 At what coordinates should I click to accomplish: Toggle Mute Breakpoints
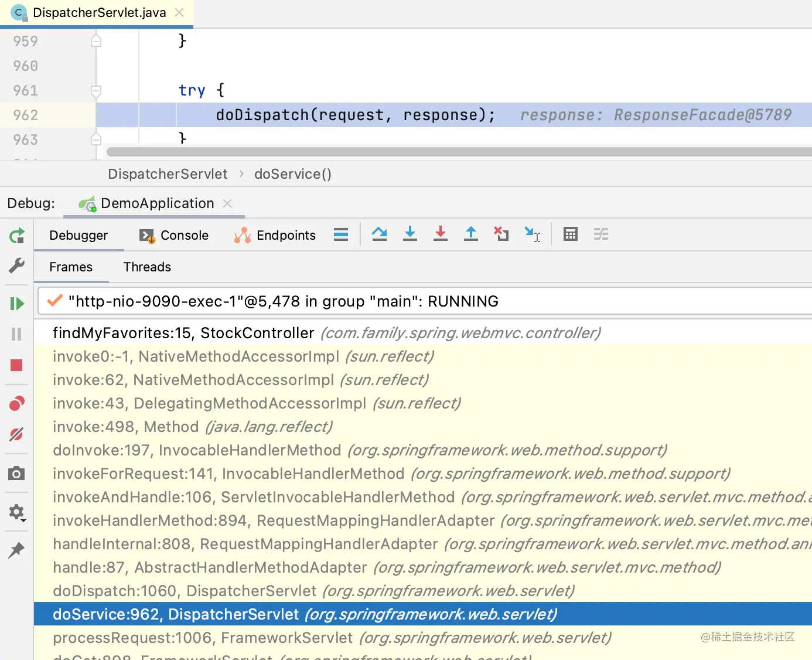pyautogui.click(x=16, y=434)
